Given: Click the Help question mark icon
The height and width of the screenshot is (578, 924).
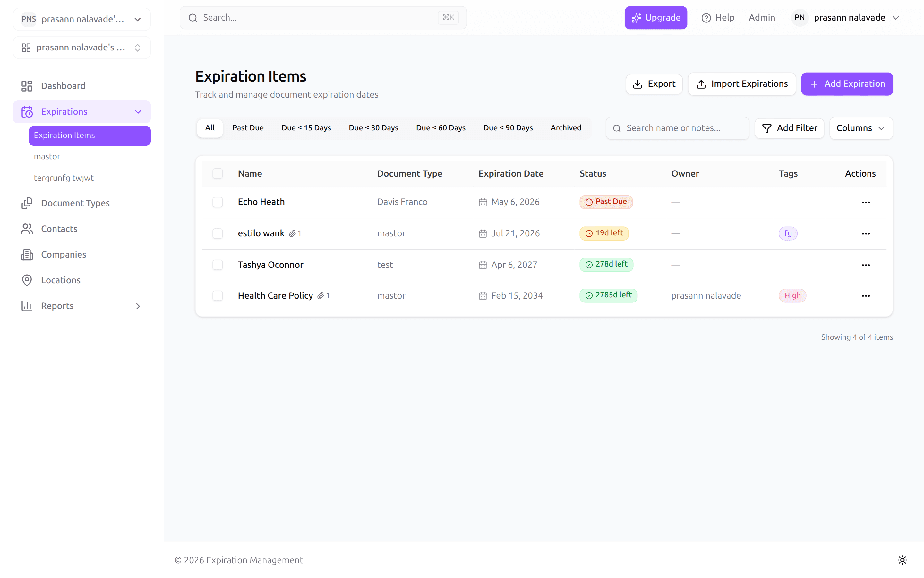Looking at the screenshot, I should (x=706, y=18).
